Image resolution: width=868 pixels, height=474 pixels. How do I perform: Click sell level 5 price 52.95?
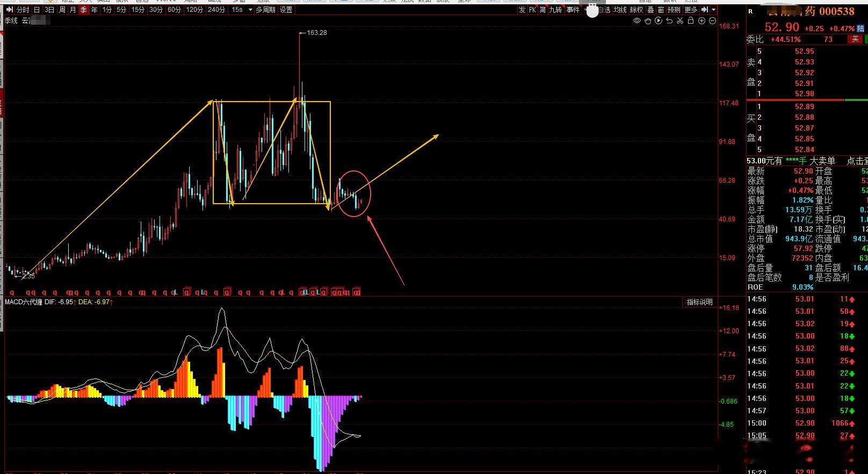click(805, 51)
